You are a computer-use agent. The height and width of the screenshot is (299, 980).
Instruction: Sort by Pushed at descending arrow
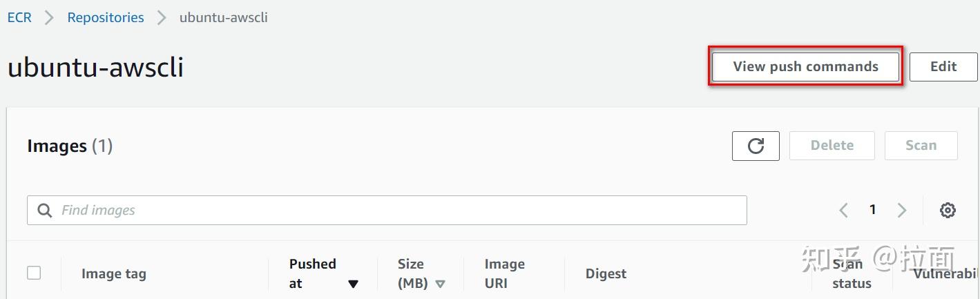pos(354,284)
